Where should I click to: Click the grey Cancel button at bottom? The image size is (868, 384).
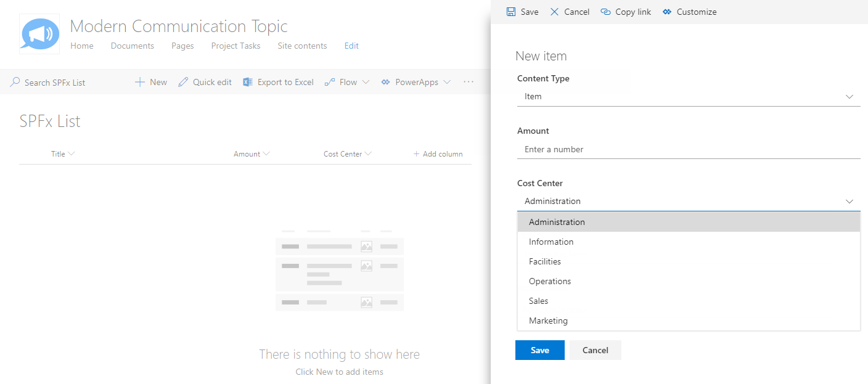click(x=595, y=350)
